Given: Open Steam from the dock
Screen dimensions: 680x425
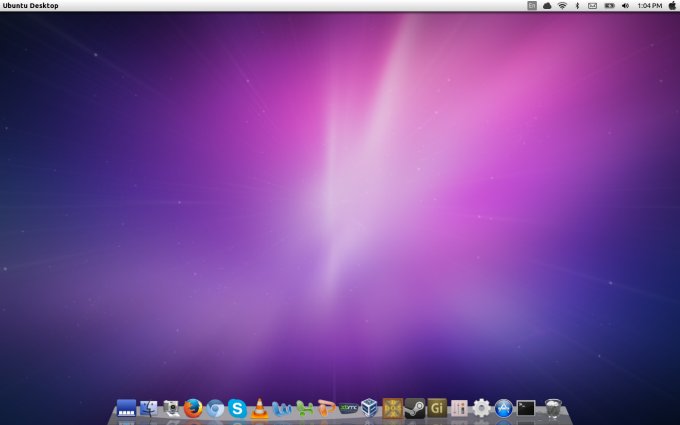Looking at the screenshot, I should (x=415, y=408).
